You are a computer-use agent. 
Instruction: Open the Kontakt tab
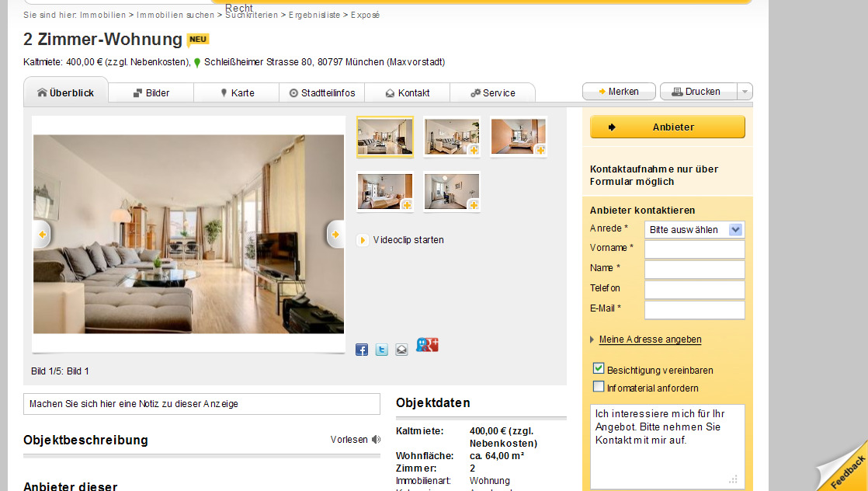pyautogui.click(x=408, y=93)
